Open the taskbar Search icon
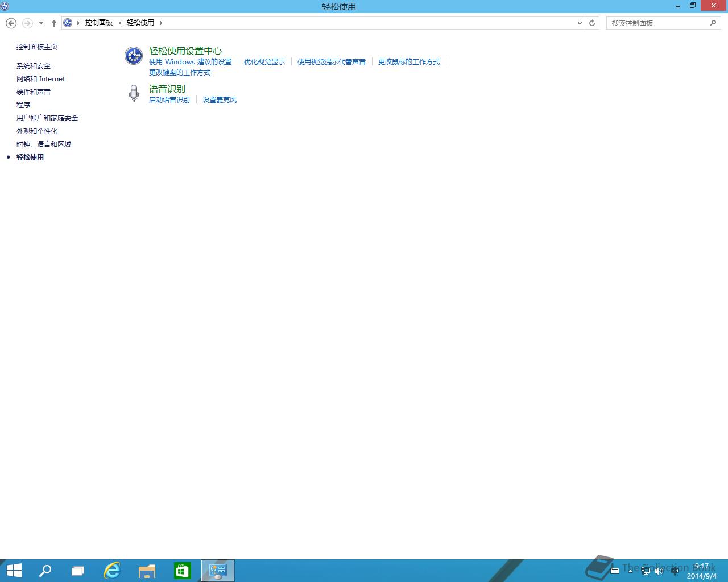Image resolution: width=728 pixels, height=582 pixels. (45, 571)
